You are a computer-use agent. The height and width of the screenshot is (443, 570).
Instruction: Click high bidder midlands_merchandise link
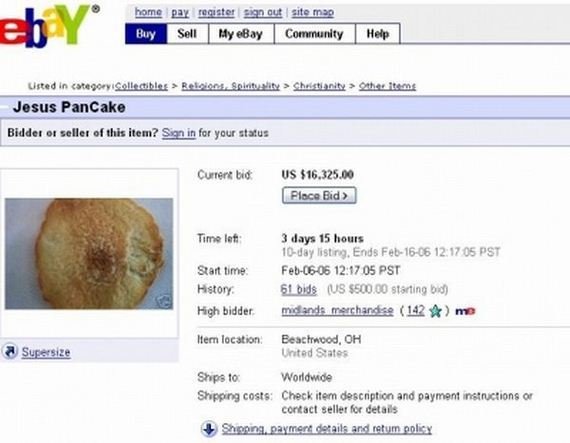point(337,310)
